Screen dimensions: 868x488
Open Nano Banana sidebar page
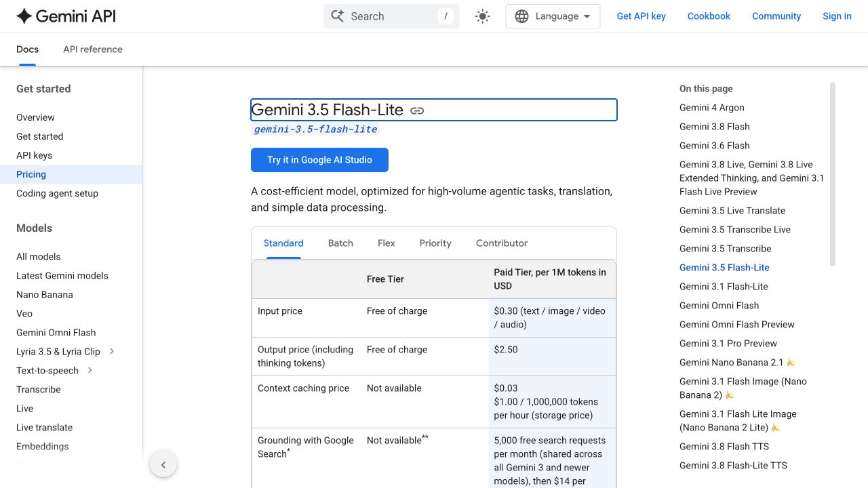point(45,294)
